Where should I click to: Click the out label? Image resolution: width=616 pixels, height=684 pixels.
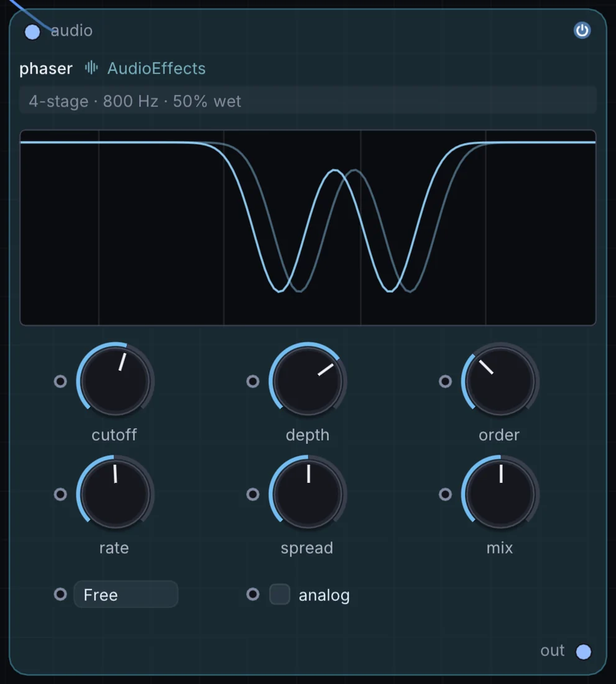coord(553,651)
